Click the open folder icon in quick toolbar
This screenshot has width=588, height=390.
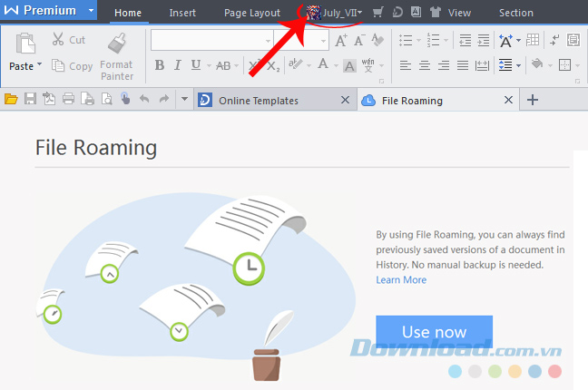(x=11, y=100)
